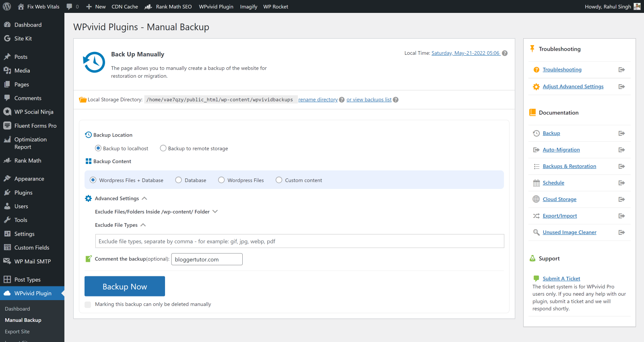Click Backups & Restoration external arrow icon
This screenshot has width=644, height=342.
621,166
